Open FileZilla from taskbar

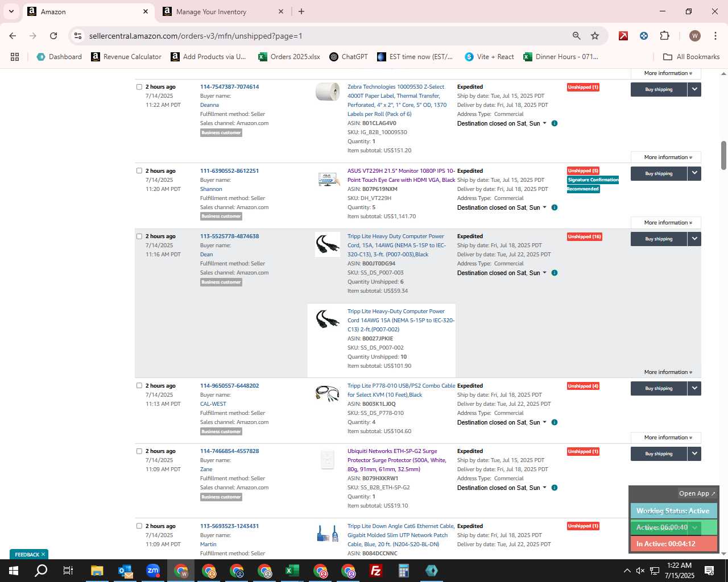coord(376,571)
